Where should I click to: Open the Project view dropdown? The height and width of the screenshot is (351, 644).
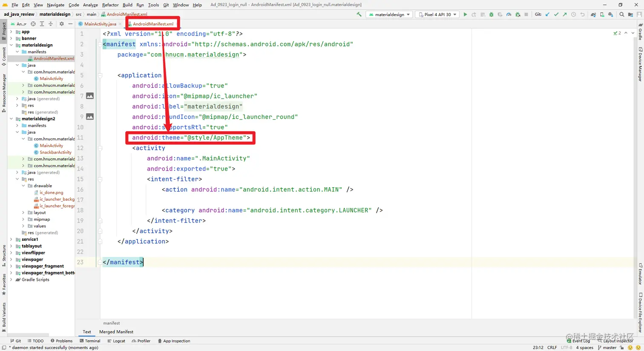point(18,24)
